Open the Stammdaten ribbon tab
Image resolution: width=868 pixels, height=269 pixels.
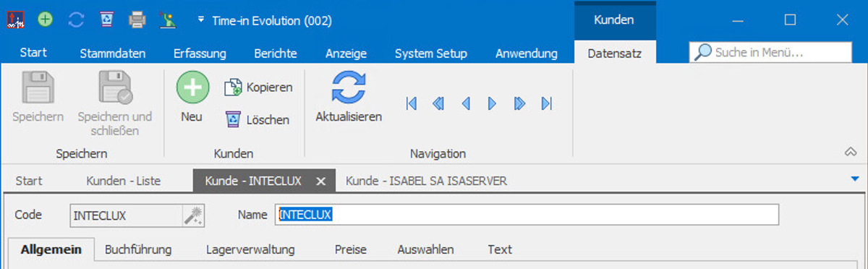tap(113, 54)
